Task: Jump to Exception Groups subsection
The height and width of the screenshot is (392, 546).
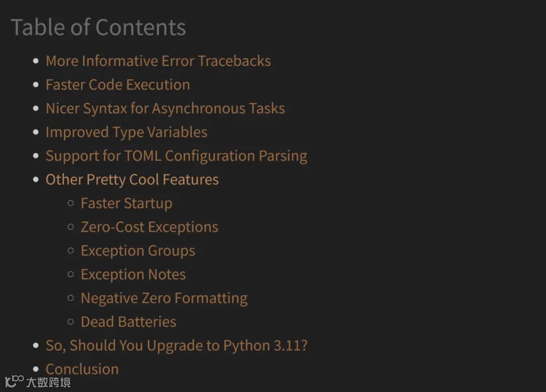Action: point(138,251)
